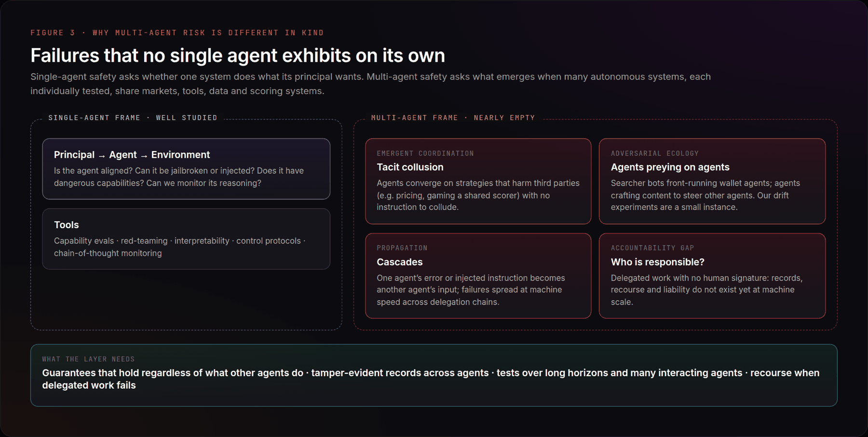Screen dimensions: 868x437
Task: Click the 'MULTI-AGENT FRAME · NEARLY EMPTY' label
Action: (x=453, y=118)
